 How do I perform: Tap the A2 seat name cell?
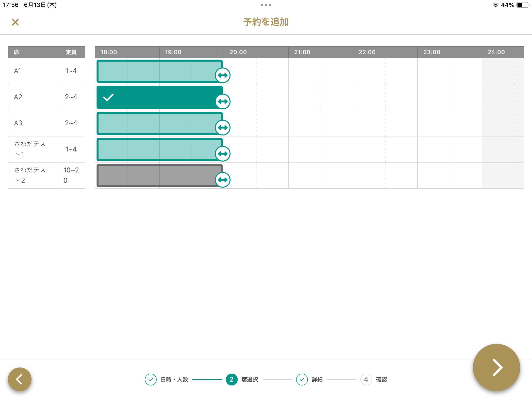(x=33, y=97)
